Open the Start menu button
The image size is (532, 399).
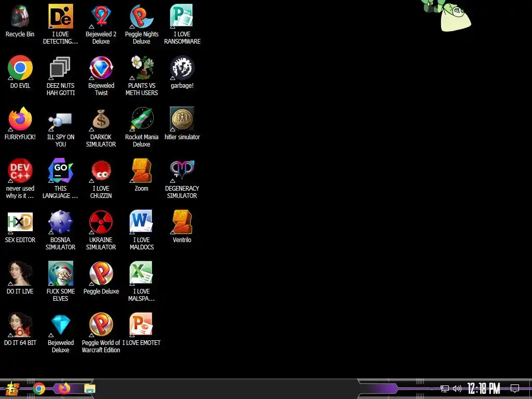(x=12, y=389)
